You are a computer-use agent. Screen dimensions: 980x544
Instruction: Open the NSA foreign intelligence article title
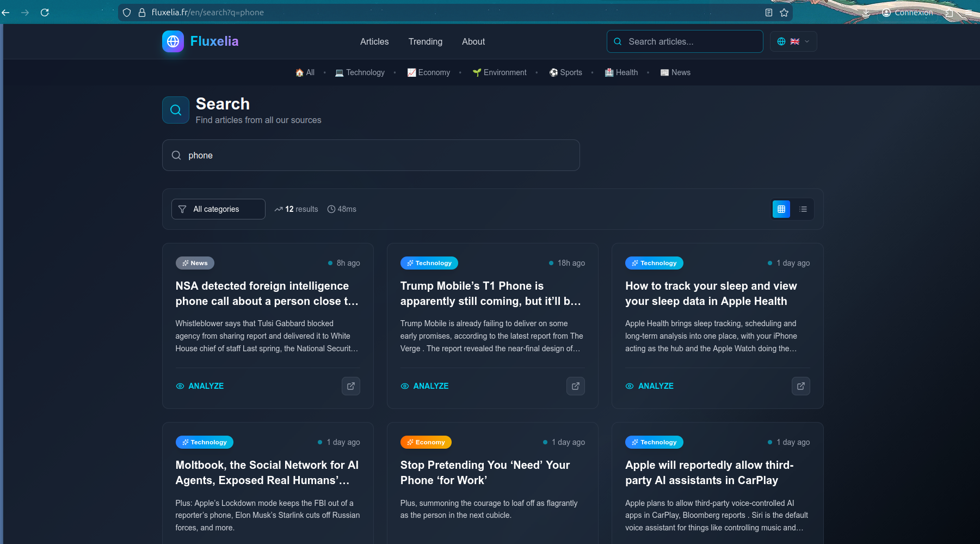coord(267,294)
